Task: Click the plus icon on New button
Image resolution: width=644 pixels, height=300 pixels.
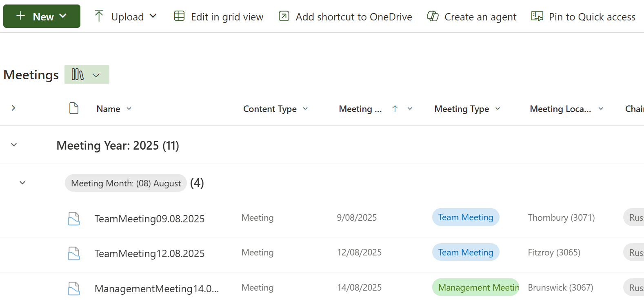Action: pyautogui.click(x=20, y=16)
